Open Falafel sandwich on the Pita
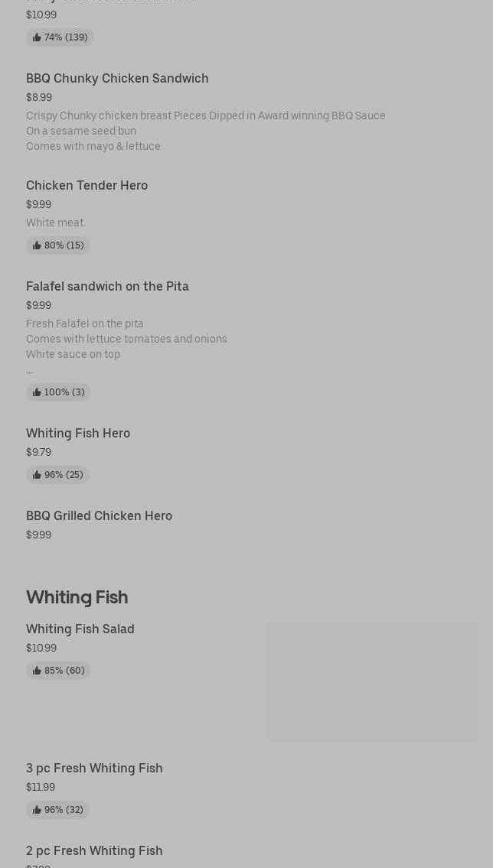493x868 pixels. point(107,287)
